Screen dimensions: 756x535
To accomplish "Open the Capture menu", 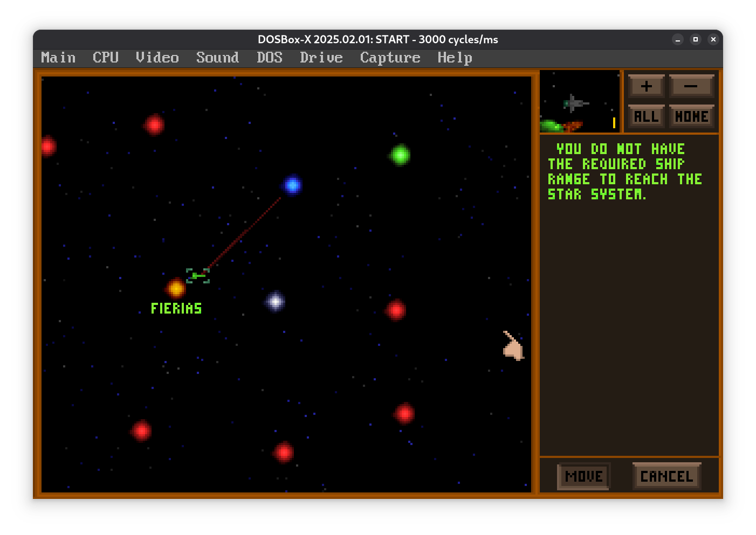I will tap(390, 58).
